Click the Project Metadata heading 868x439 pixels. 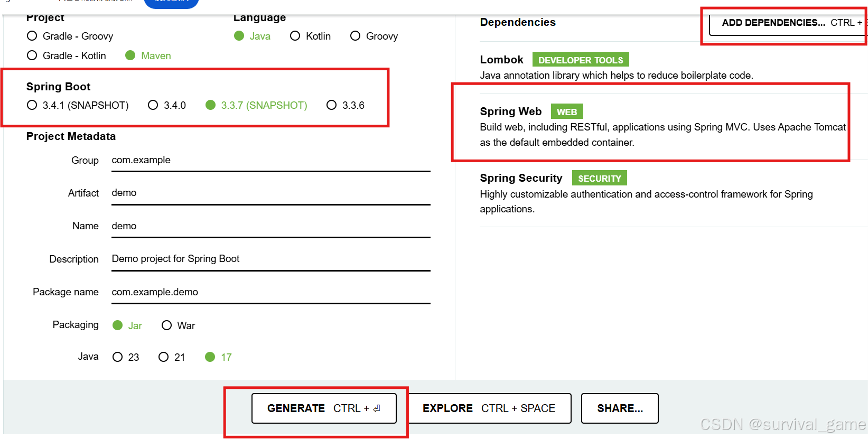pos(71,136)
